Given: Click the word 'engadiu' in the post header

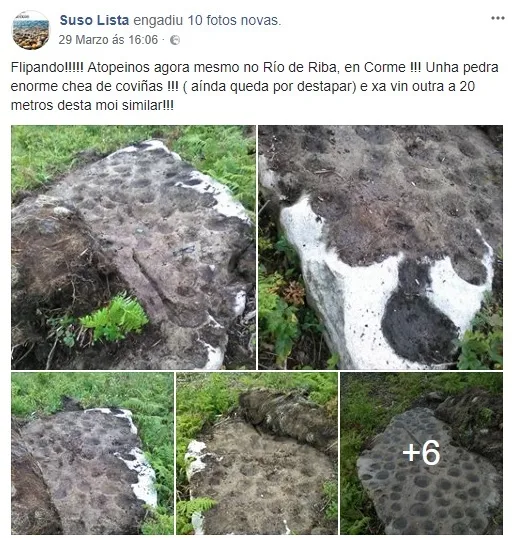Looking at the screenshot, I should click(158, 20).
